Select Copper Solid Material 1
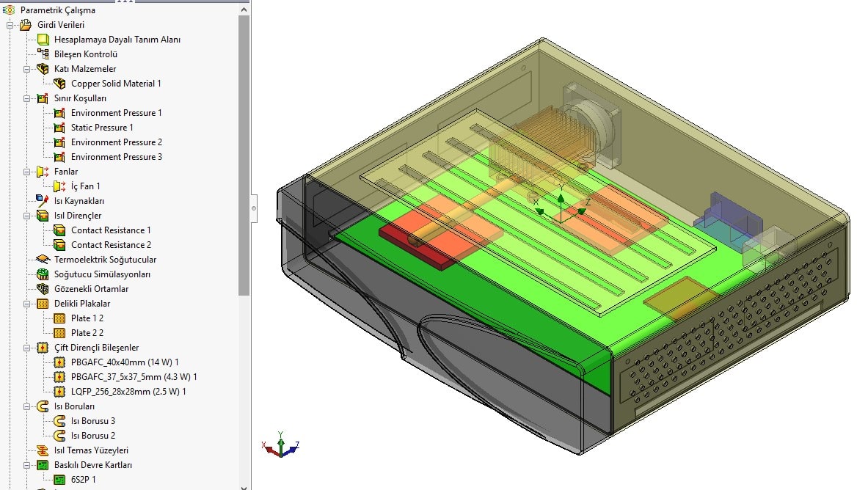Viewport: 868px width, 490px height. click(115, 84)
